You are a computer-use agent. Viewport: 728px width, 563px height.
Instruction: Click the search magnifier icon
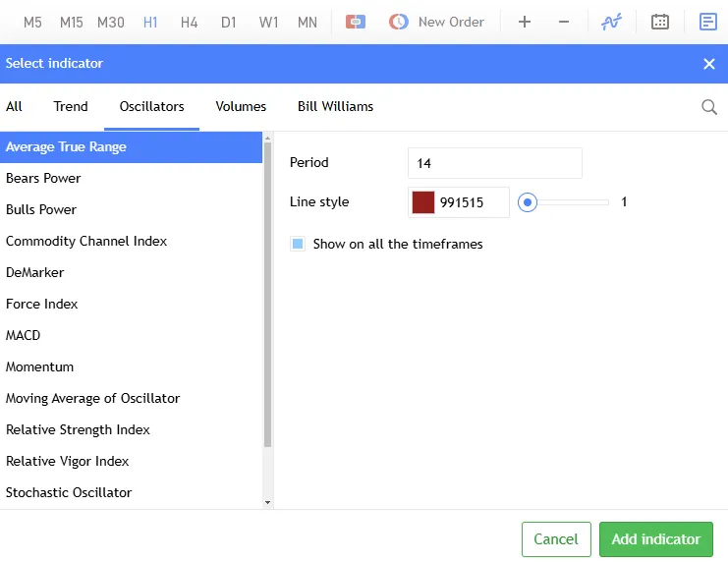[709, 107]
